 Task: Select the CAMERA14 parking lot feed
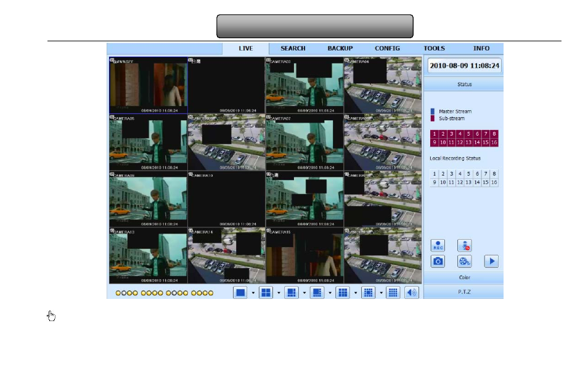click(x=226, y=255)
